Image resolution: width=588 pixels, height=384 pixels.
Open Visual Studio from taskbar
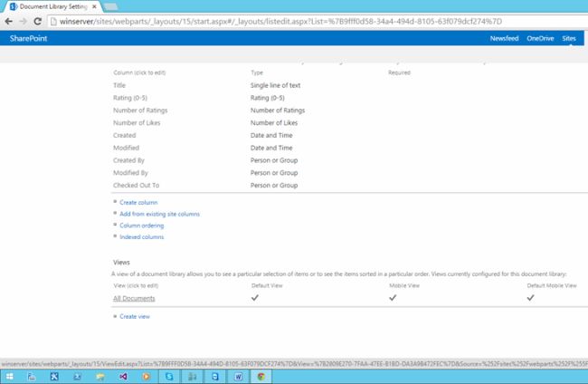point(123,377)
